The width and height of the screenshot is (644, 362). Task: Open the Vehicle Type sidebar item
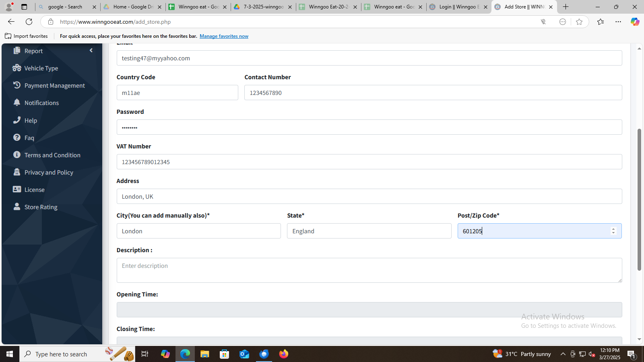tap(41, 68)
